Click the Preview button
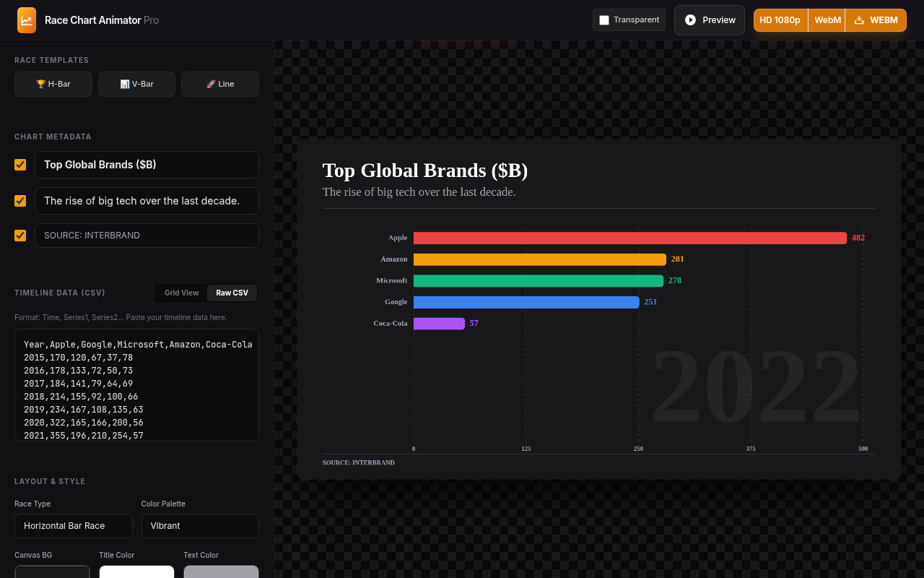The width and height of the screenshot is (924, 578). 710,20
